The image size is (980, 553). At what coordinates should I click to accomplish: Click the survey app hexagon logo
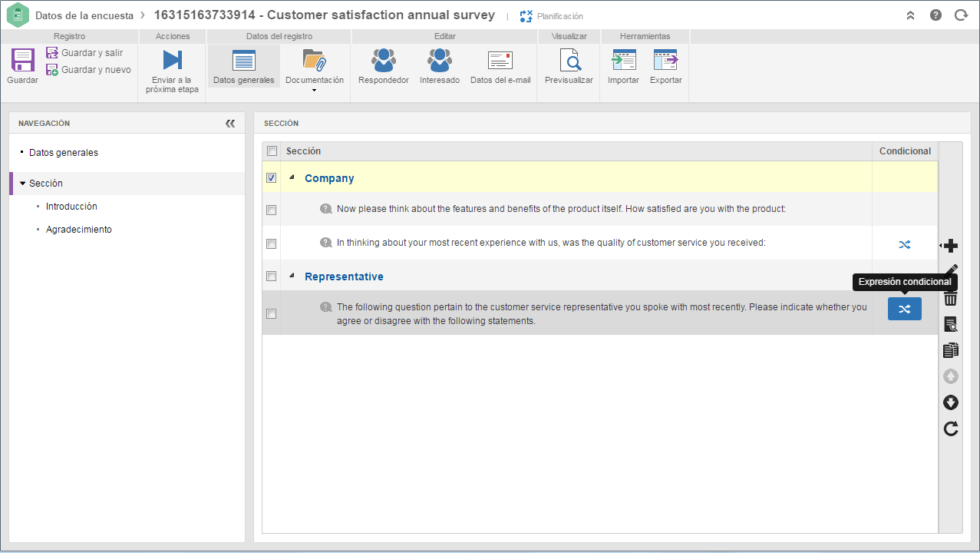18,15
